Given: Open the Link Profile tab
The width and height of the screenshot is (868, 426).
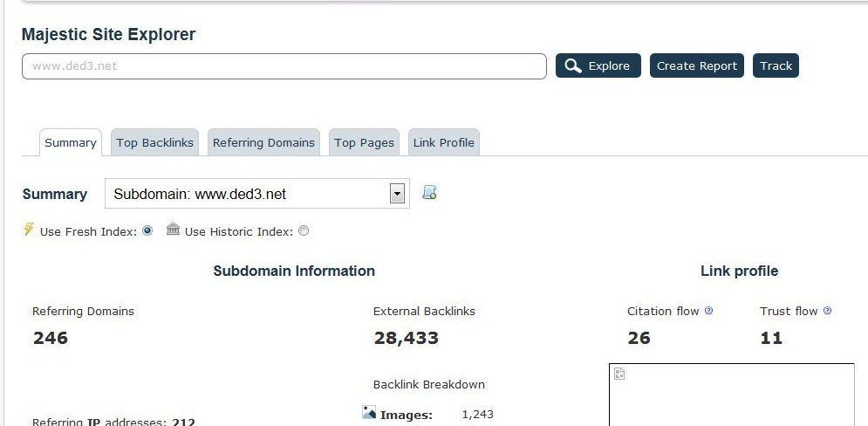Looking at the screenshot, I should click(444, 142).
